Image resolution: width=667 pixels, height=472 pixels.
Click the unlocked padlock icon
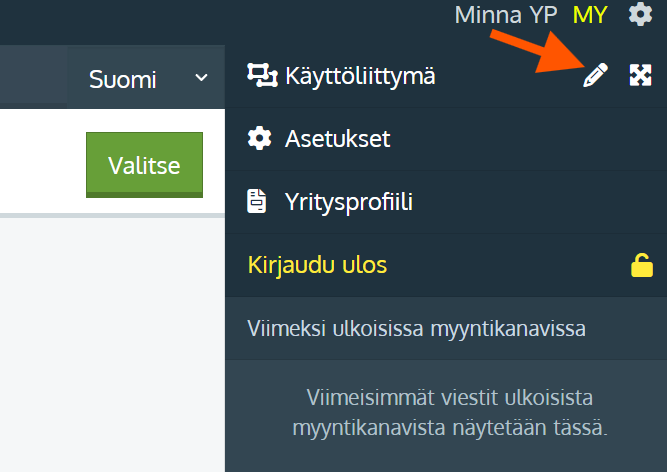(x=640, y=265)
